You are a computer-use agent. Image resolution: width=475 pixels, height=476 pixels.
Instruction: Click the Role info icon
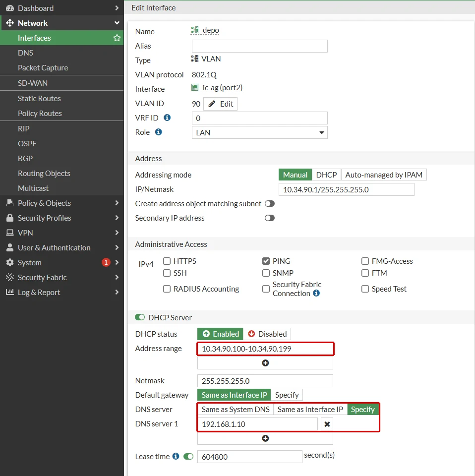click(x=159, y=132)
